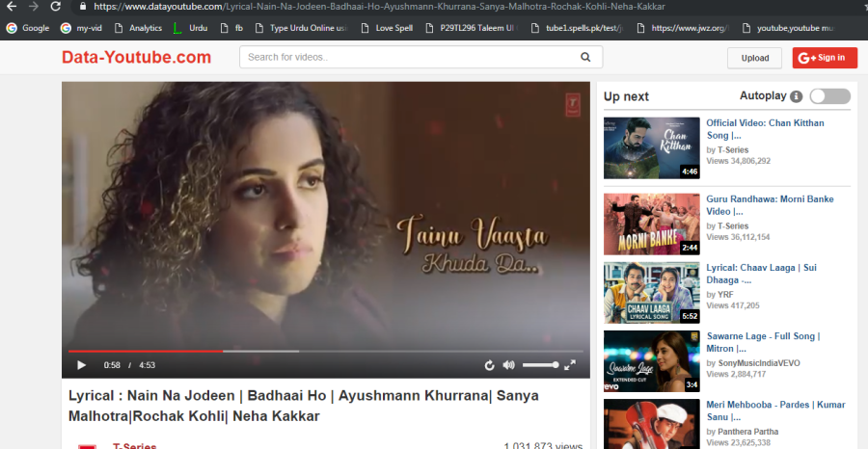The width and height of the screenshot is (868, 449).
Task: Open Sawarne Lage video thumbnail
Action: point(652,361)
